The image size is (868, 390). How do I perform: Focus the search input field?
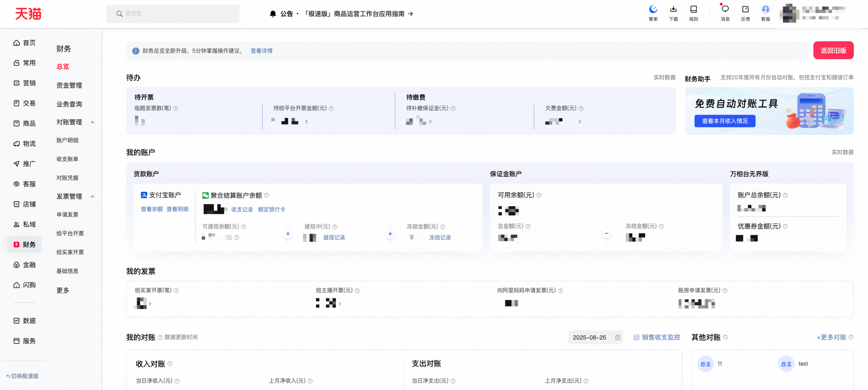pyautogui.click(x=173, y=14)
